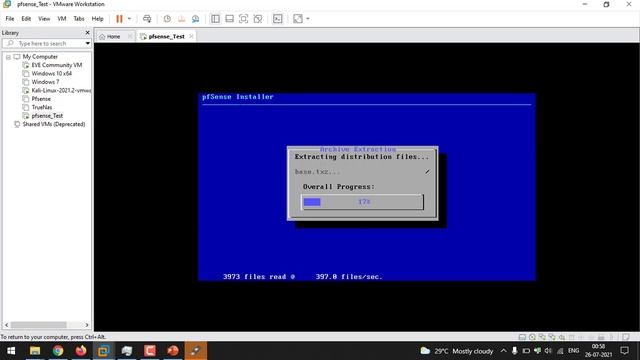Open the notification action center
This screenshot has height=360, width=640.
[x=624, y=351]
